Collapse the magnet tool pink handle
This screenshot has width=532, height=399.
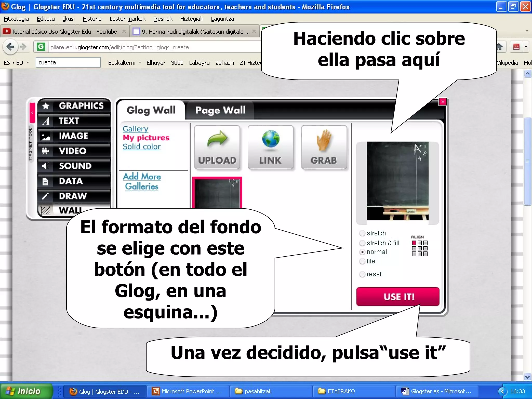(32, 113)
